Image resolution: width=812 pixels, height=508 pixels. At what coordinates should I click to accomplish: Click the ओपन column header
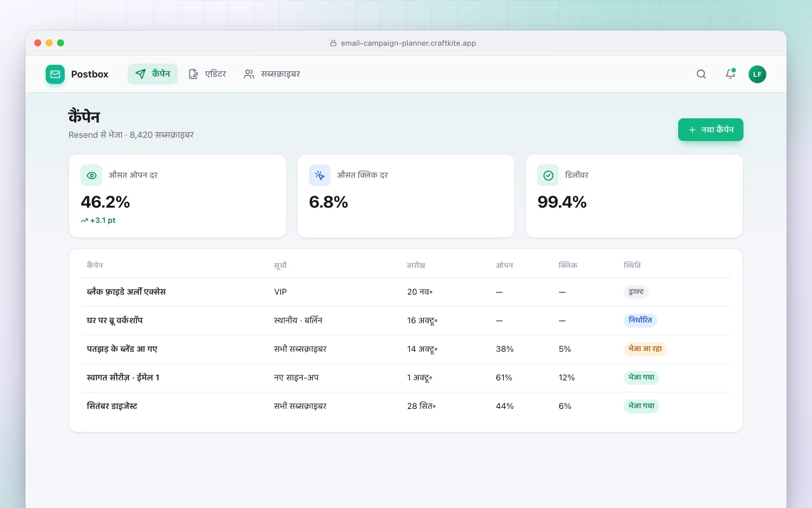pos(504,265)
